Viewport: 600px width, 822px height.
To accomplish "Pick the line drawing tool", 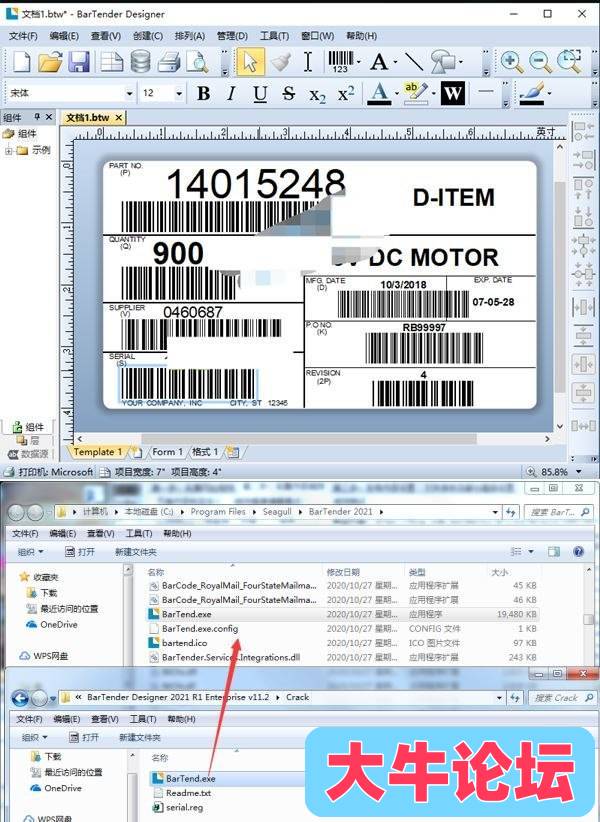I will click(414, 62).
